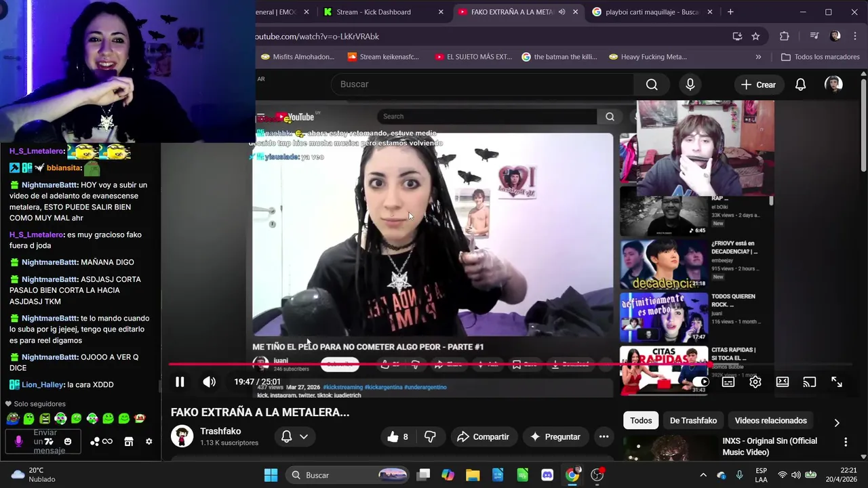Open Todos los marcadores folder
Image resolution: width=868 pixels, height=488 pixels.
[x=821, y=57]
